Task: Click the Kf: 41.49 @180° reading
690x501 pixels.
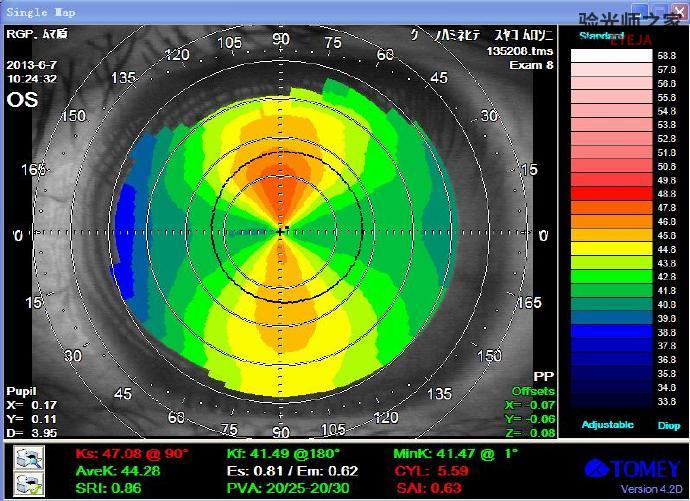Action: click(x=283, y=453)
